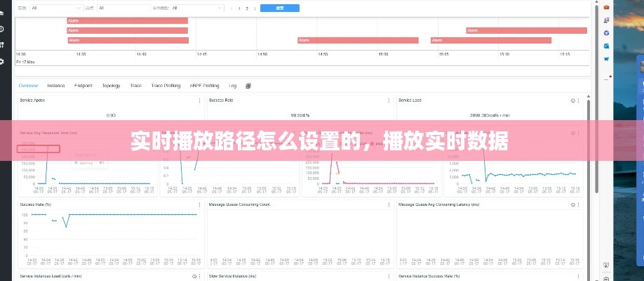Click the blue search button

280,8
